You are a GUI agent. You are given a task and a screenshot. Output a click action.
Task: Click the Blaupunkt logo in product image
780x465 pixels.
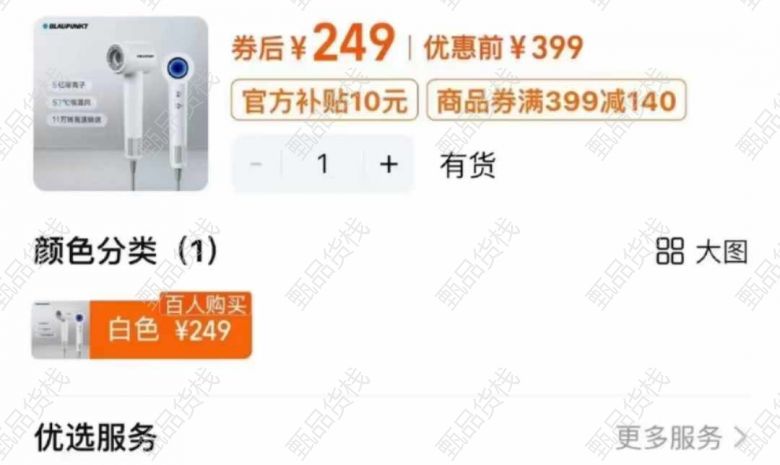[x=66, y=26]
